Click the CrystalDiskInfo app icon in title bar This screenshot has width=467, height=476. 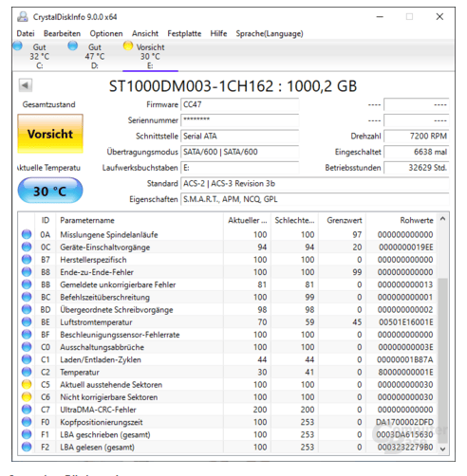tap(23, 17)
